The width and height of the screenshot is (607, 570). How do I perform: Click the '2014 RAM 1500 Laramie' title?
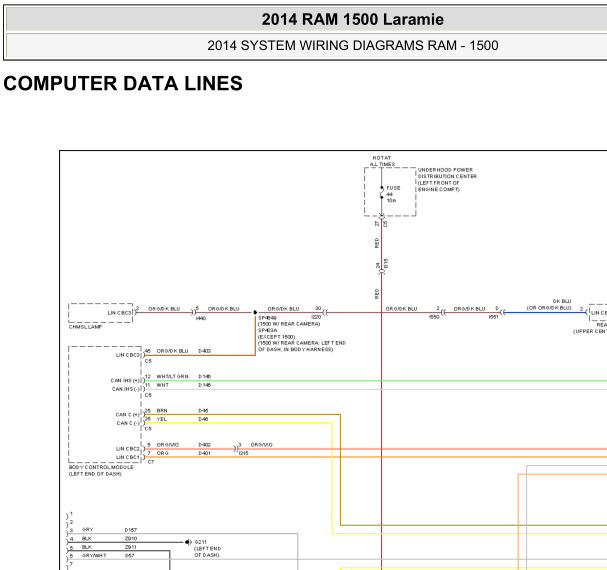(x=352, y=19)
